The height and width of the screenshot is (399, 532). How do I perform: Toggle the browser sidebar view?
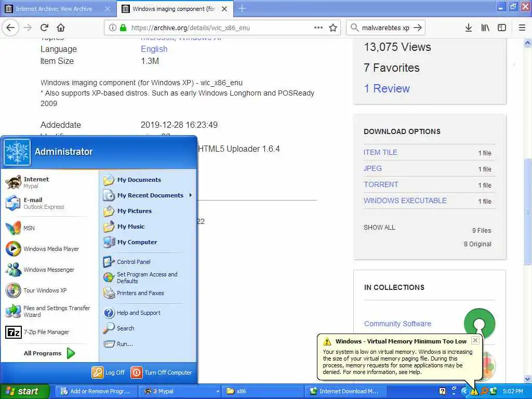tap(502, 28)
